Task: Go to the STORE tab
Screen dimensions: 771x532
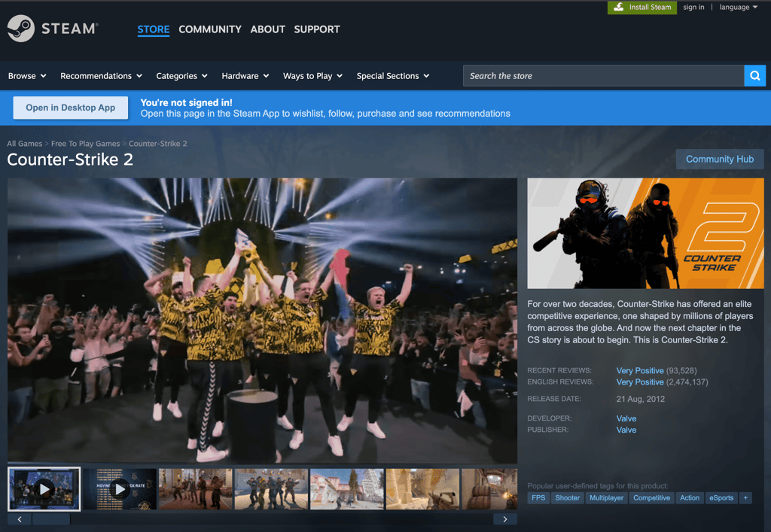Action: [154, 29]
